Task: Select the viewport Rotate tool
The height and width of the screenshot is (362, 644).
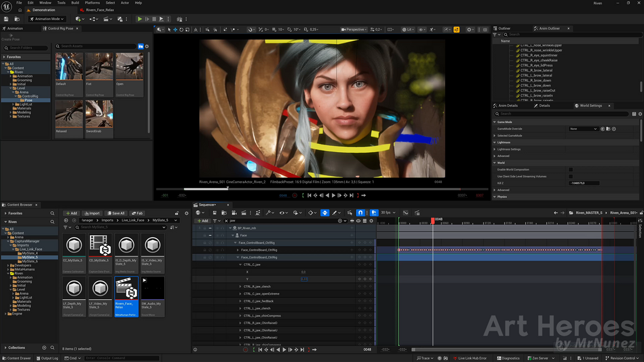Action: 181,30
